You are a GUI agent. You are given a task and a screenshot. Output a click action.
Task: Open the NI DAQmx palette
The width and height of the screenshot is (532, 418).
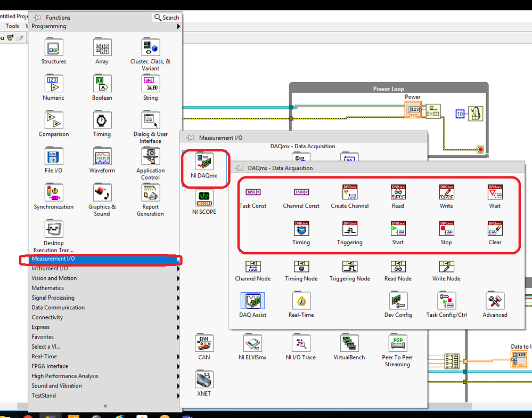coord(204,162)
